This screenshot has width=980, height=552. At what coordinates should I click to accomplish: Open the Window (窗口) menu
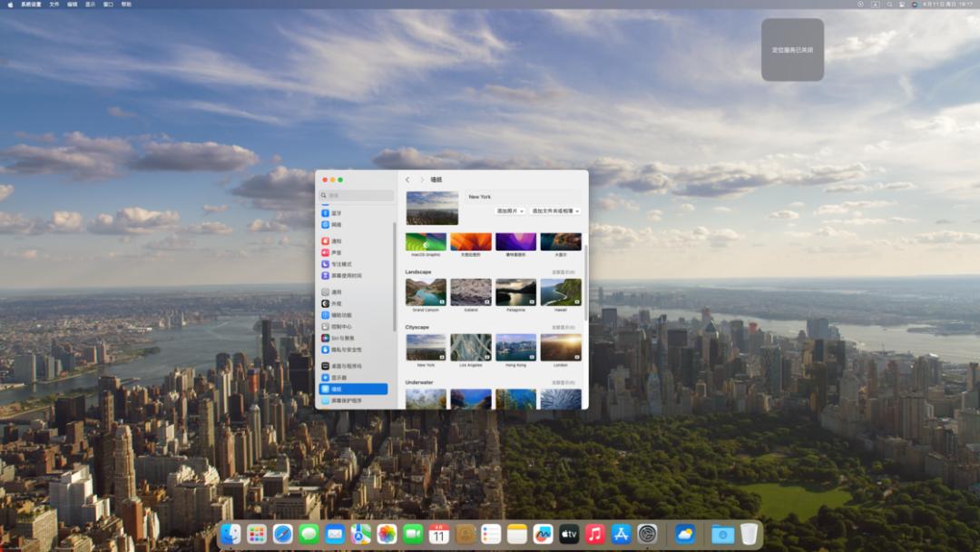click(x=108, y=5)
